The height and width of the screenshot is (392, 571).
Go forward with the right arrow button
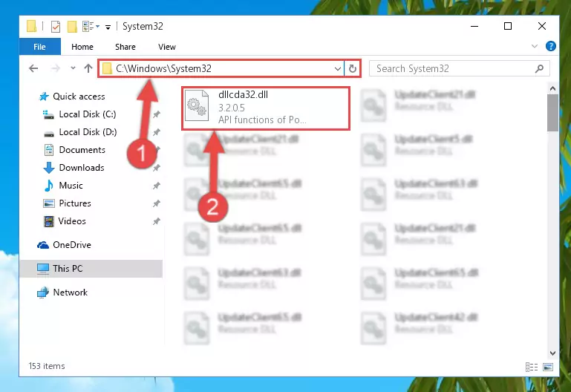[56, 68]
